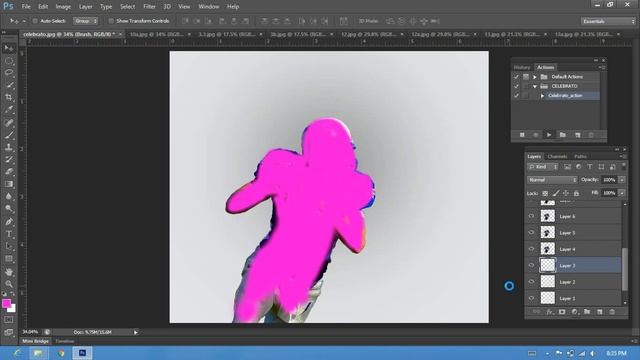Select the Brush tool
This screenshot has height=360, width=640.
pos(9,135)
